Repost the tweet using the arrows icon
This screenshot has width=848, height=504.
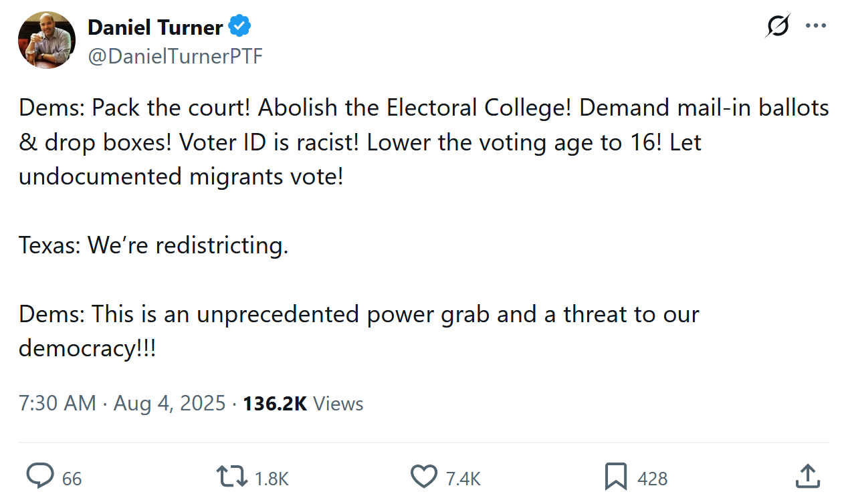pos(231,477)
